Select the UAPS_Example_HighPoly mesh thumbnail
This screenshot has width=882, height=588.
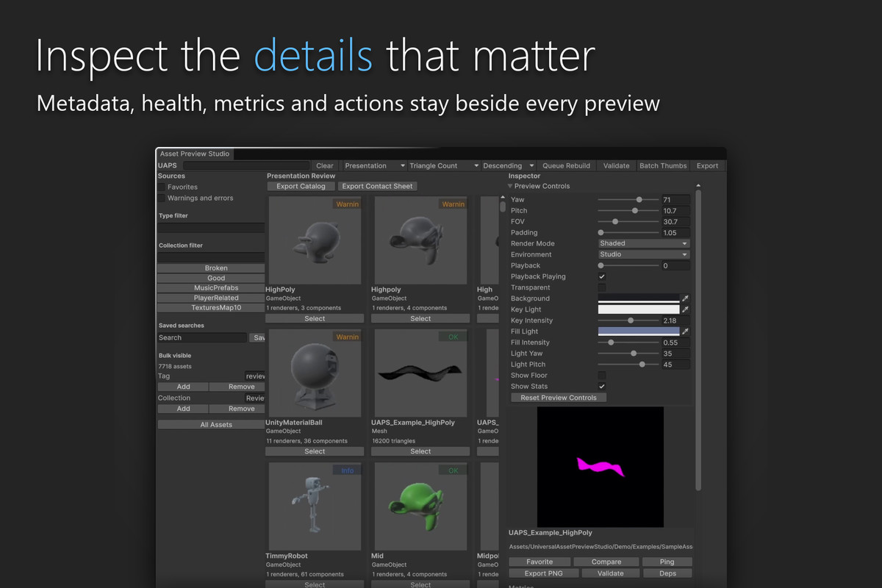[x=420, y=373]
